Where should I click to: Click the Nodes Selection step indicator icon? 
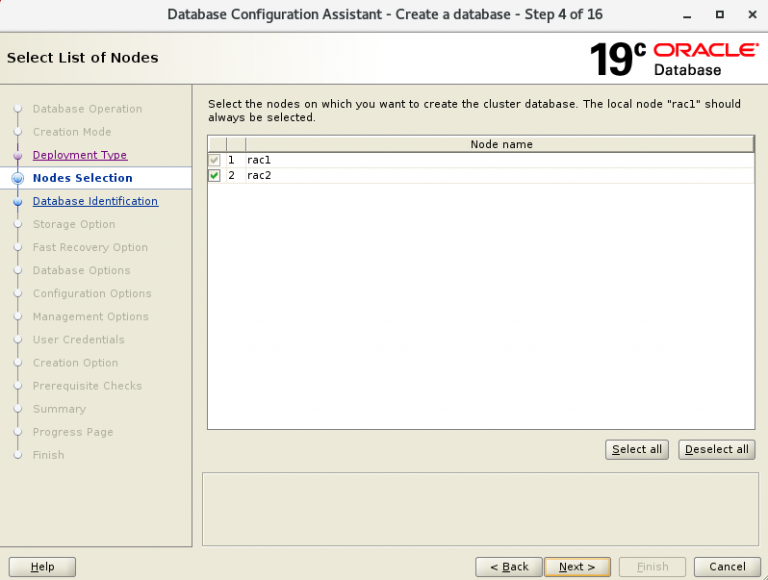(17, 179)
